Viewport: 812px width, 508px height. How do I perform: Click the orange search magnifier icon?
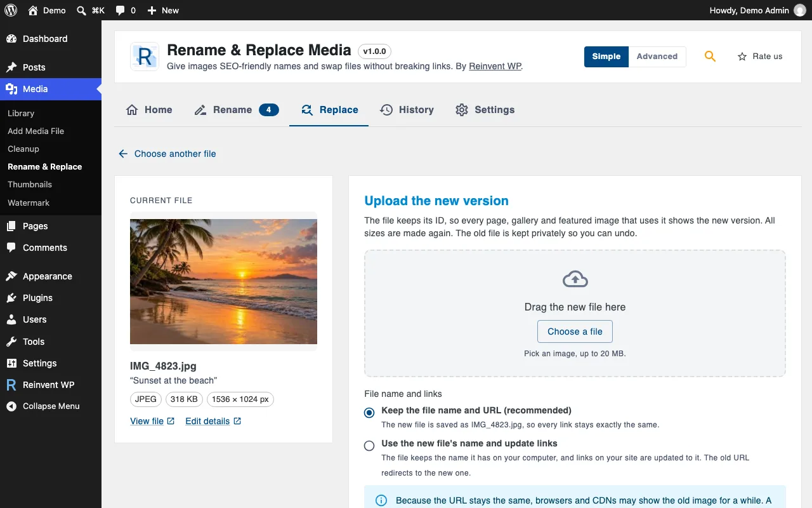tap(710, 57)
